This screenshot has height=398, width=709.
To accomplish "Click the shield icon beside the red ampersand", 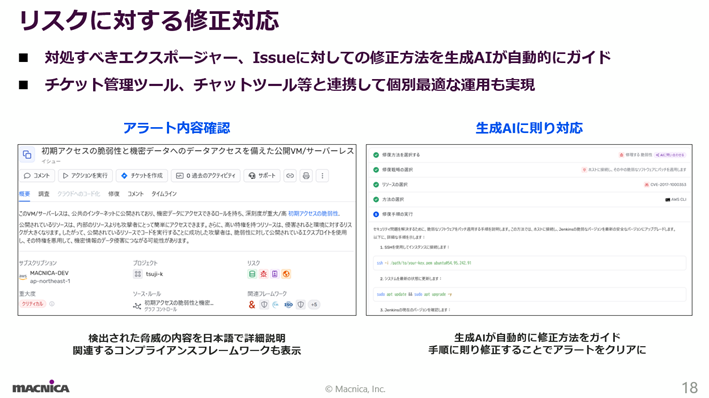I will pos(265,304).
